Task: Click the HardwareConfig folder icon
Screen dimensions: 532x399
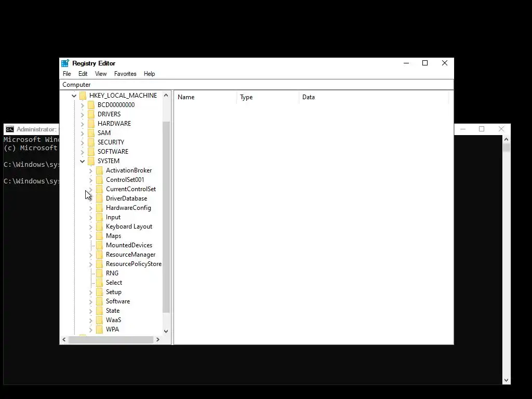Action: (x=99, y=208)
